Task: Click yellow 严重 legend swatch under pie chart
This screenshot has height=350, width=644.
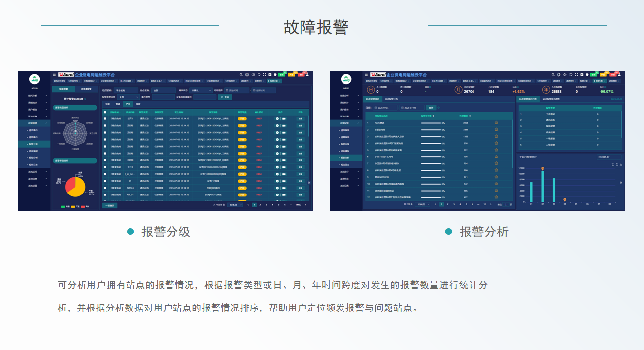Action: 74,206
